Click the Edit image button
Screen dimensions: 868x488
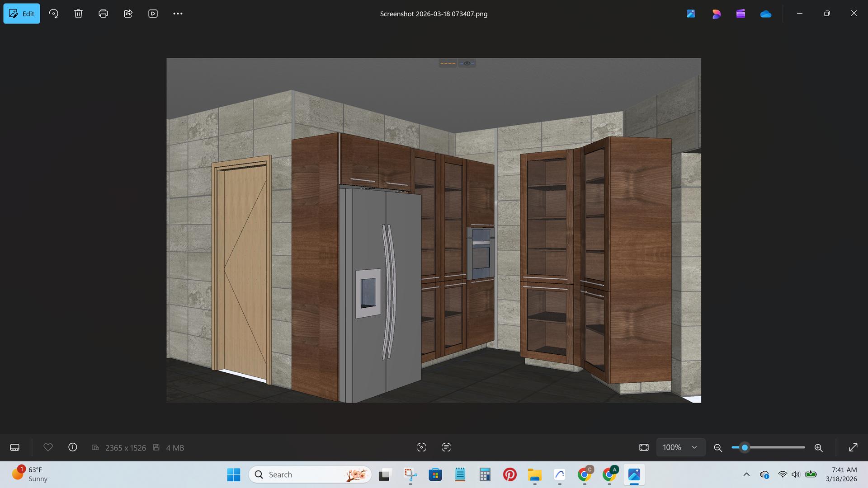22,14
